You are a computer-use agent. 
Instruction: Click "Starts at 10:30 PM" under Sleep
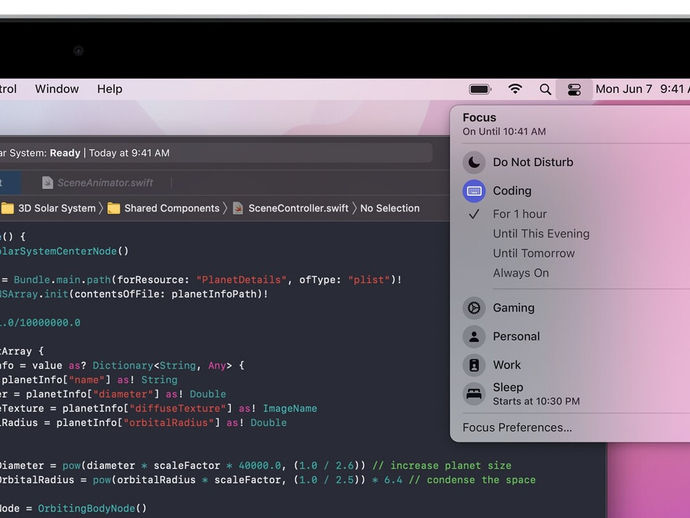pos(536,401)
